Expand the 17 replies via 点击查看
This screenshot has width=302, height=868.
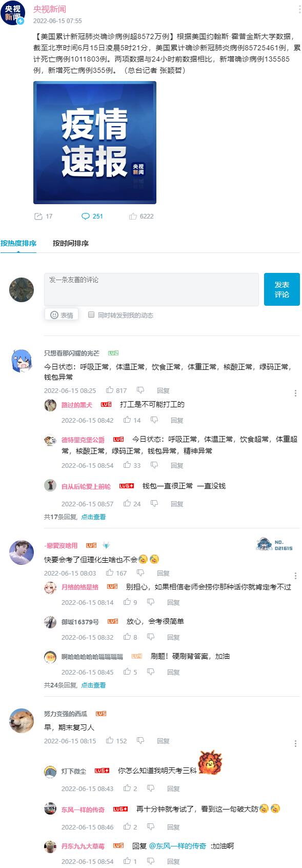point(93,517)
